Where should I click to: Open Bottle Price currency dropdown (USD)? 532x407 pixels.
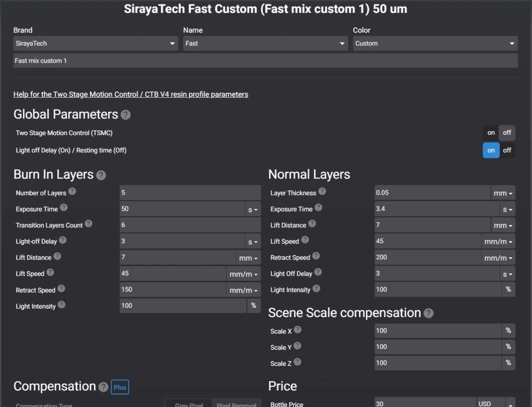click(496, 403)
